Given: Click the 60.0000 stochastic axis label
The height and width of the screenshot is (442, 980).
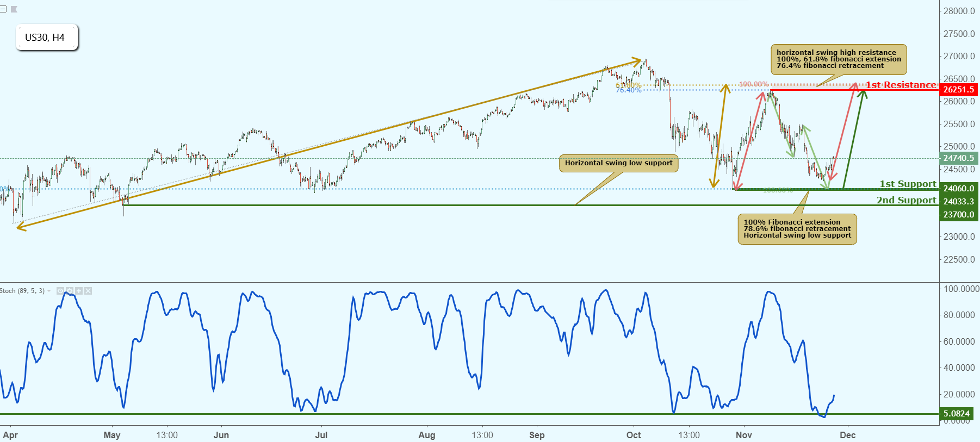Looking at the screenshot, I should click(x=959, y=341).
